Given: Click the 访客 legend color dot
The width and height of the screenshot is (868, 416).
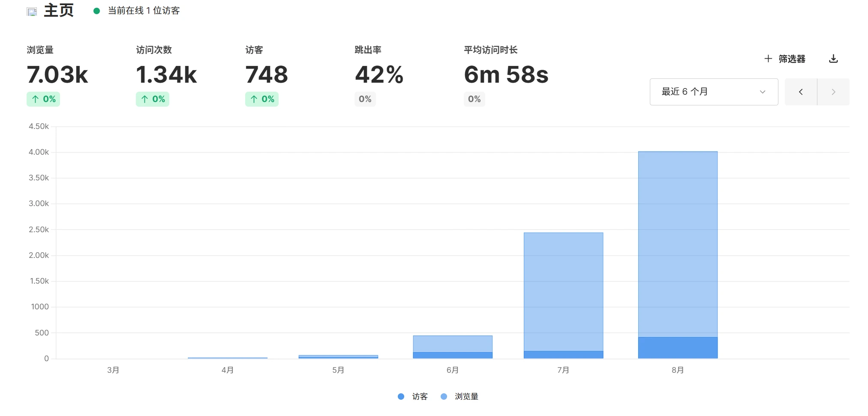Looking at the screenshot, I should click(x=401, y=397).
